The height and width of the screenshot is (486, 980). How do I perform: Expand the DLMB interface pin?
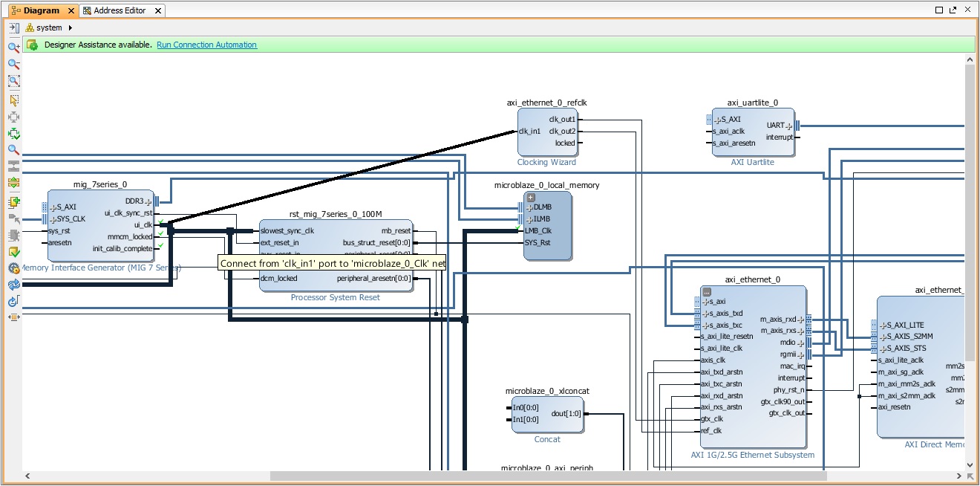point(531,207)
